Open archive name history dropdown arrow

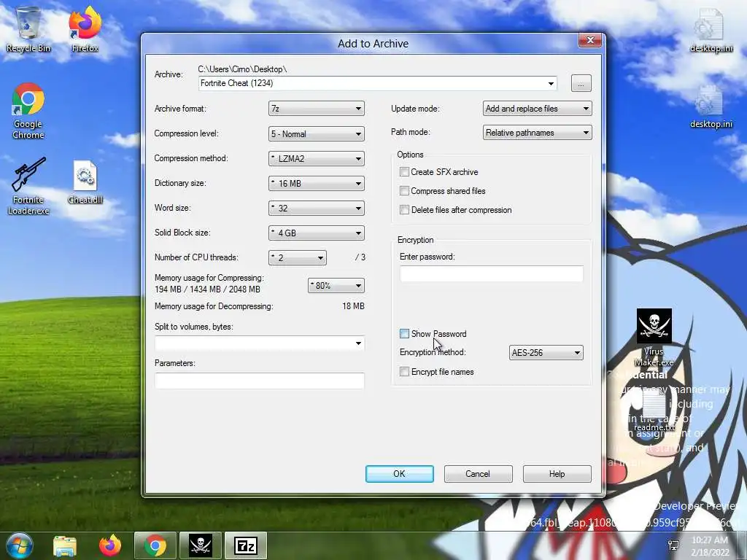(x=551, y=83)
